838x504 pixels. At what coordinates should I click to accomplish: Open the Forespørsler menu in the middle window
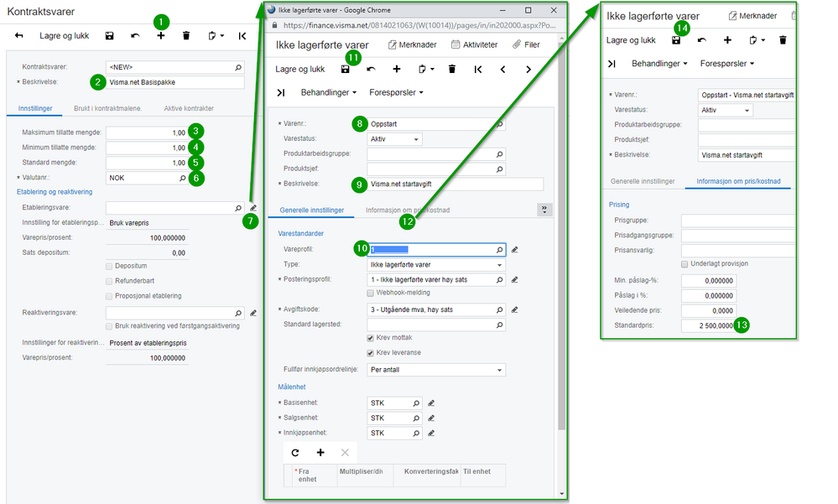pos(396,92)
